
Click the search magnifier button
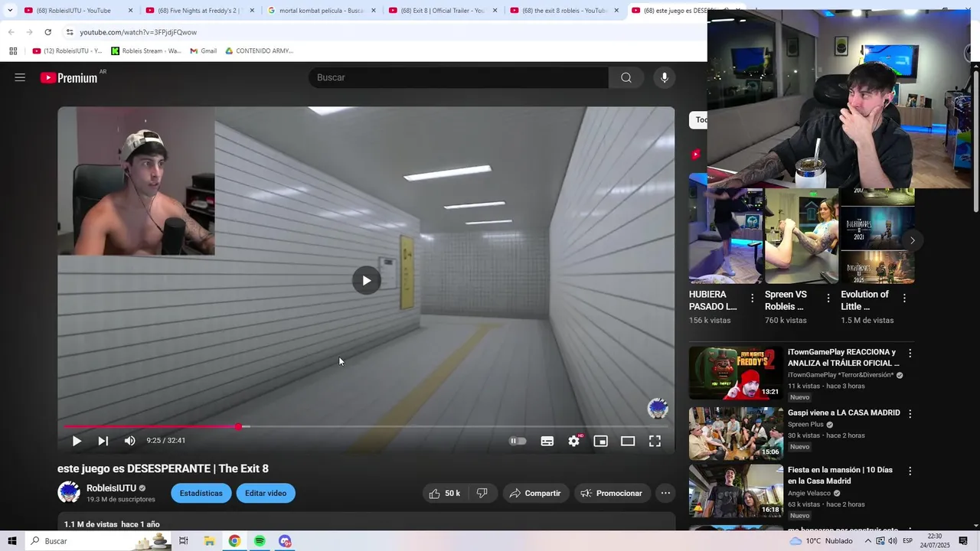point(626,77)
